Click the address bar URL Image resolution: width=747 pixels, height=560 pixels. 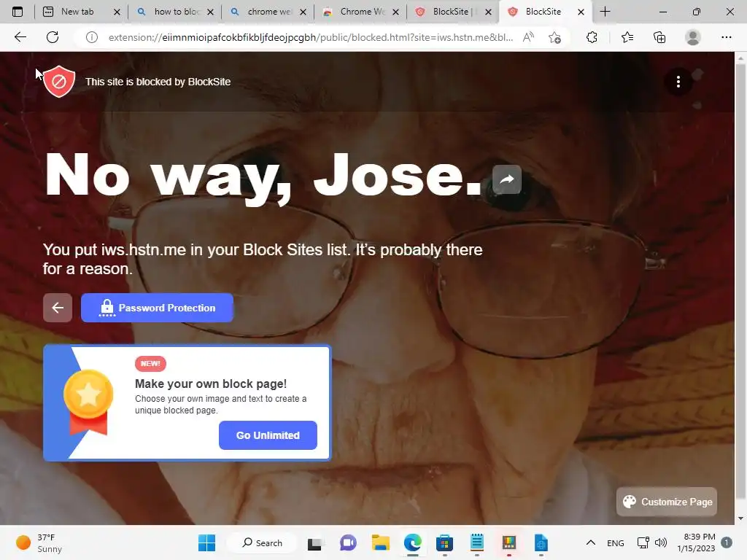click(311, 37)
